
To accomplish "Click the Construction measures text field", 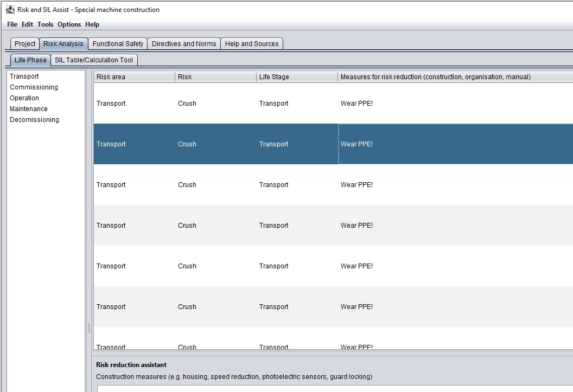I will pyautogui.click(x=334, y=388).
